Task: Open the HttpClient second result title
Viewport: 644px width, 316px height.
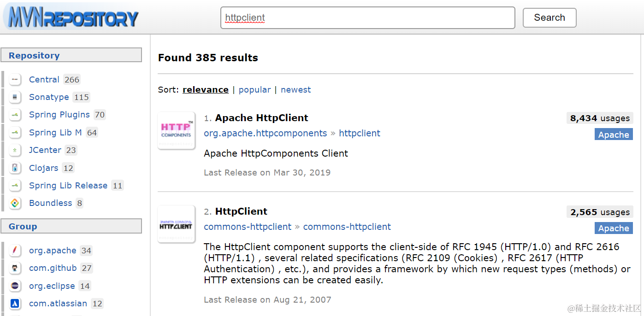Action: point(241,211)
